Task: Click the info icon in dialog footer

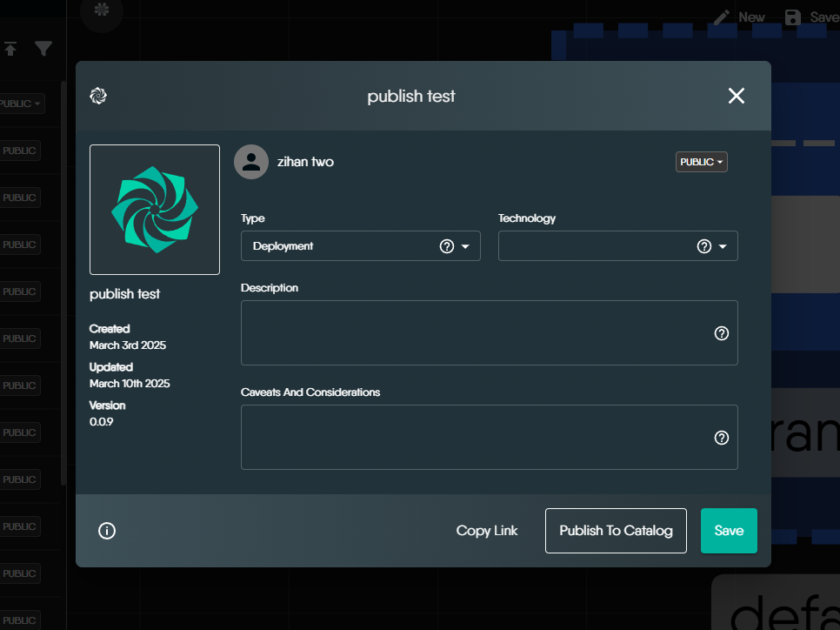Action: [107, 531]
